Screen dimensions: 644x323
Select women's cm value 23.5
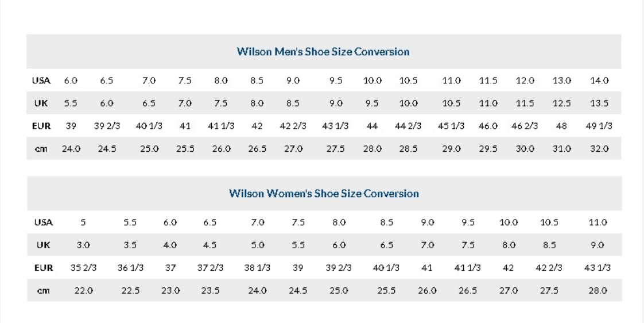click(x=210, y=290)
